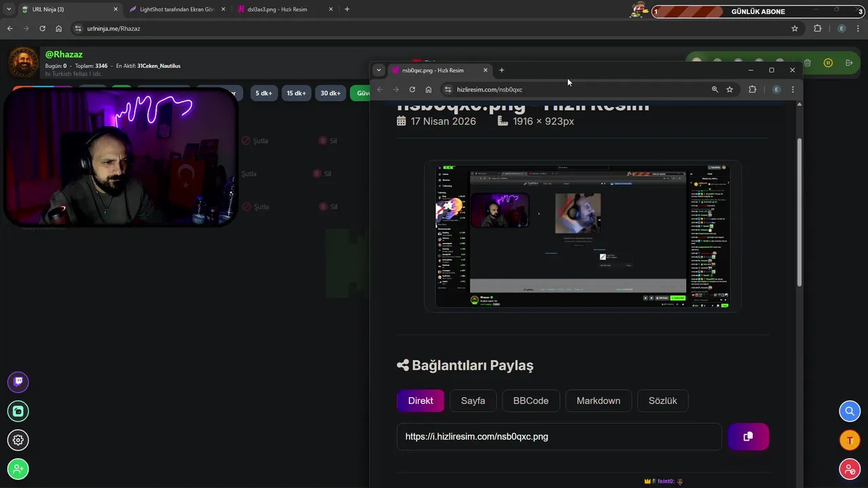
Task: Click the red block-user circle button
Action: (x=850, y=469)
